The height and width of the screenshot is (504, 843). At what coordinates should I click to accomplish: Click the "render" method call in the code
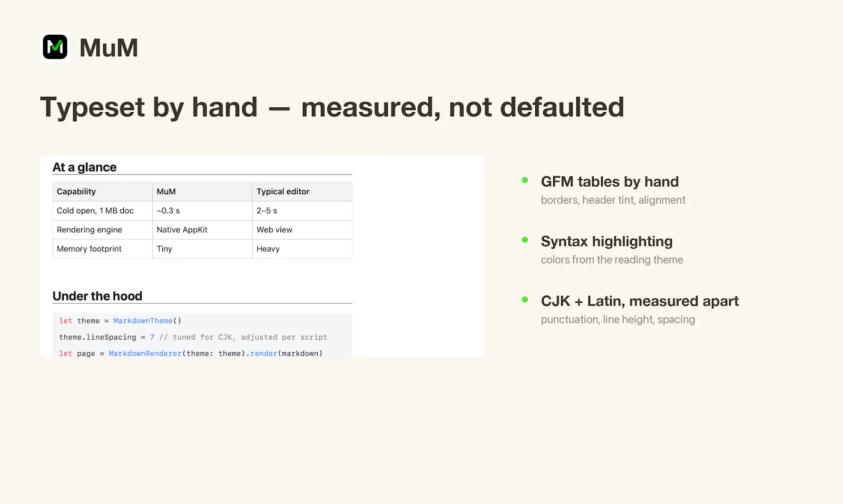tap(263, 353)
